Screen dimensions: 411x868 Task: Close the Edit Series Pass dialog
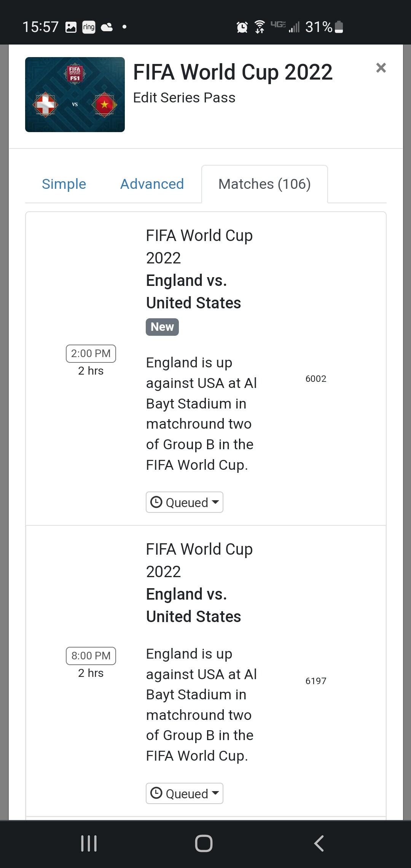tap(381, 68)
